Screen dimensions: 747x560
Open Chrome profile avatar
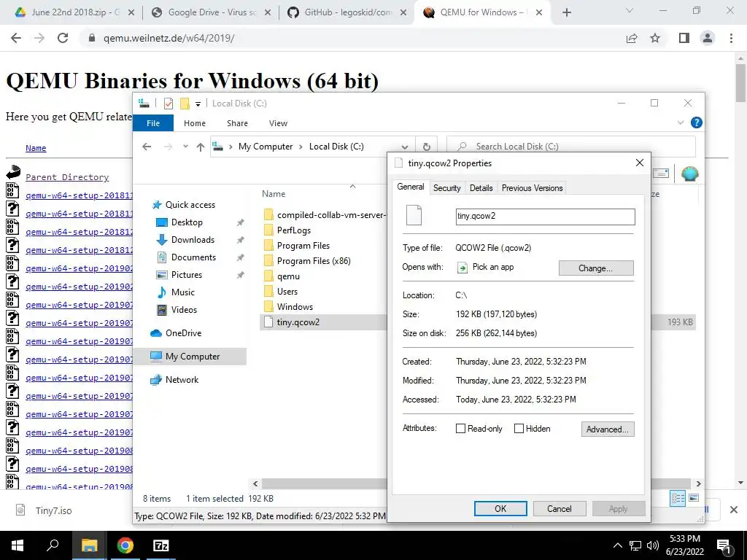coord(708,38)
